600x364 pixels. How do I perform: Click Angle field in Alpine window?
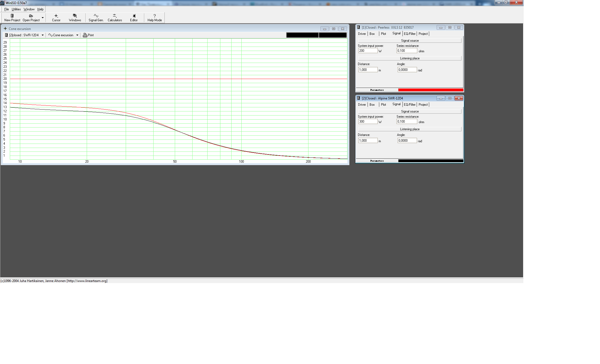coord(407,141)
